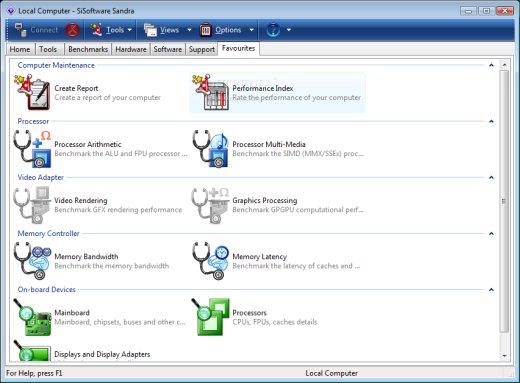520x383 pixels.
Task: Switch to the Home tab
Action: click(x=20, y=49)
